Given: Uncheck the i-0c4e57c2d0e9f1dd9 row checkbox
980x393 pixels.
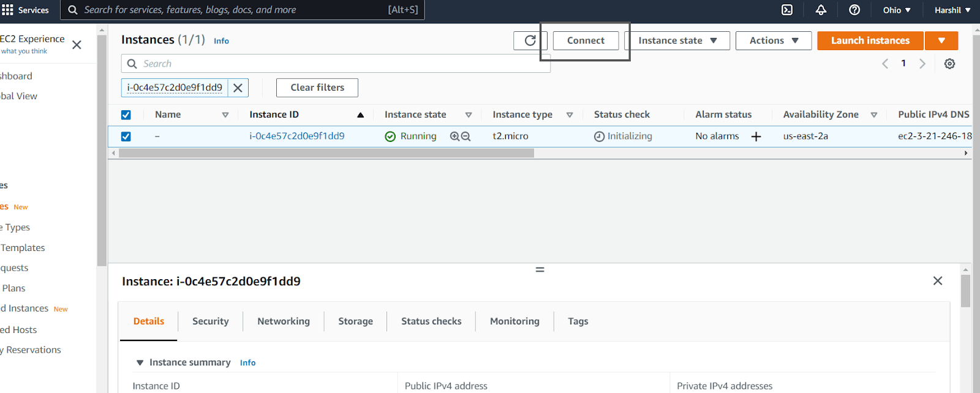Looking at the screenshot, I should (x=126, y=137).
